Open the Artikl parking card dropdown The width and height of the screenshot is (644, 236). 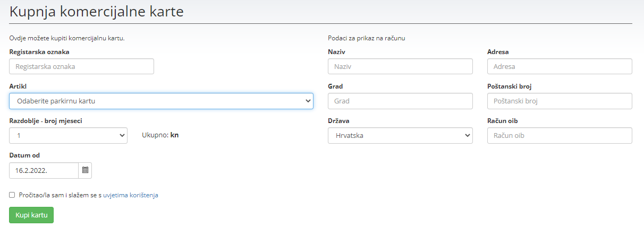click(x=161, y=101)
